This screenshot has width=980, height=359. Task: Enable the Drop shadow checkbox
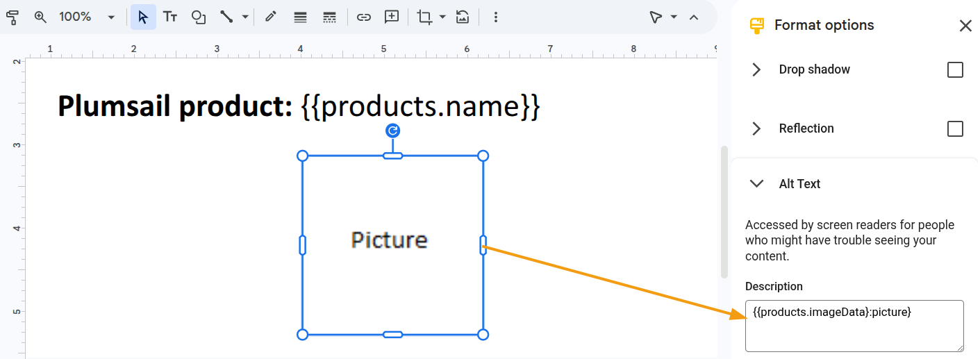pos(956,69)
